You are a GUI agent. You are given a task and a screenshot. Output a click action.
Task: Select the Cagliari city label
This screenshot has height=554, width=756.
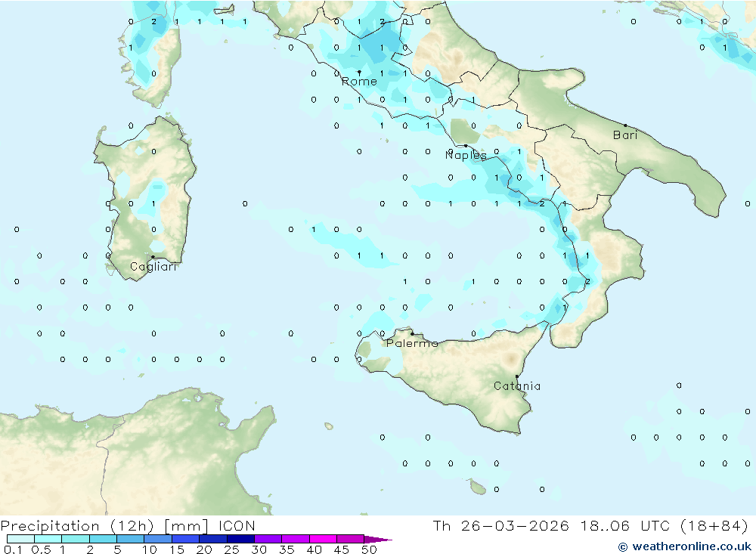coord(153,267)
